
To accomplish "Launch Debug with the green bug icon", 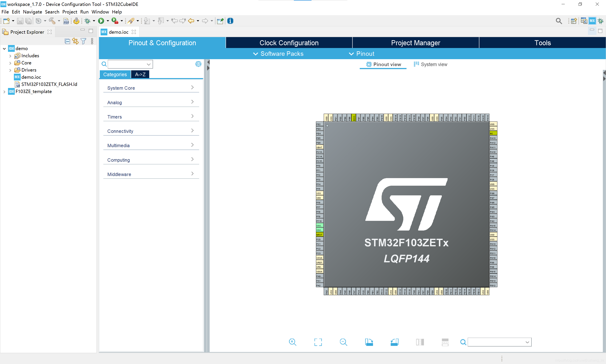I will tap(87, 21).
